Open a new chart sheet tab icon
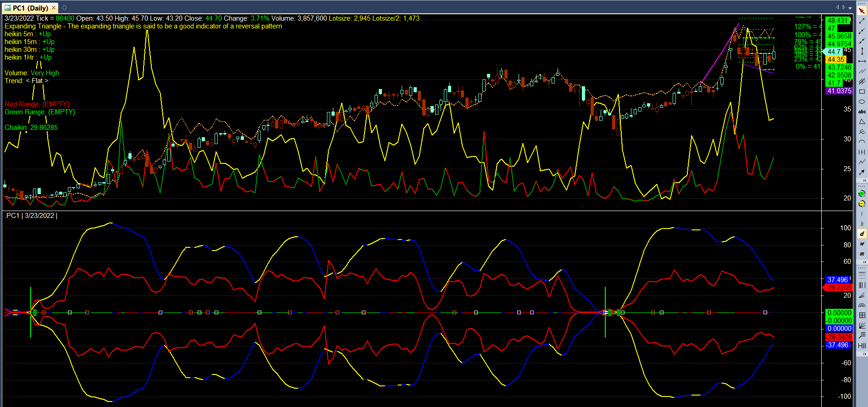 tap(64, 7)
